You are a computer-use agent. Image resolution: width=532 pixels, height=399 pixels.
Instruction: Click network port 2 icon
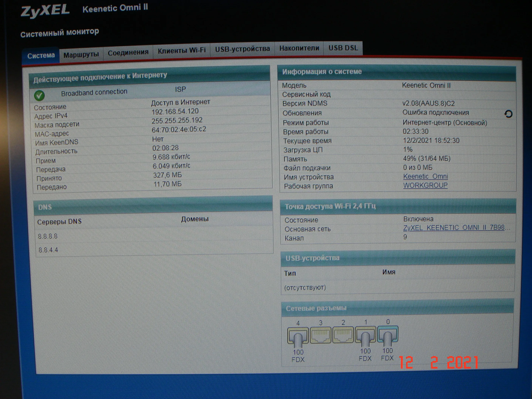pos(343,334)
